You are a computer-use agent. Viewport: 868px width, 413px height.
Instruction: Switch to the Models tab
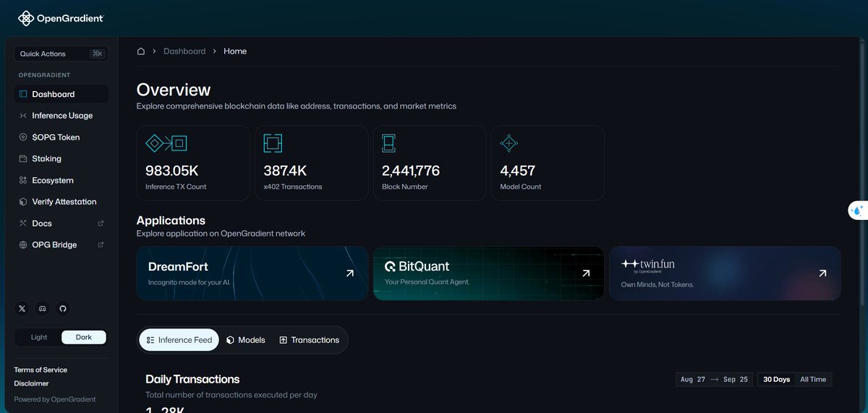[245, 340]
